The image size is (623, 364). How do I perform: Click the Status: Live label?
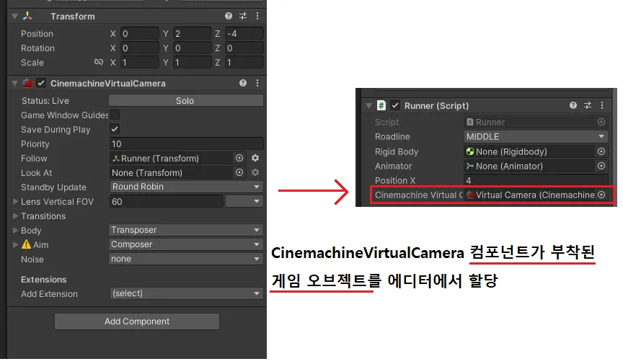pos(45,100)
